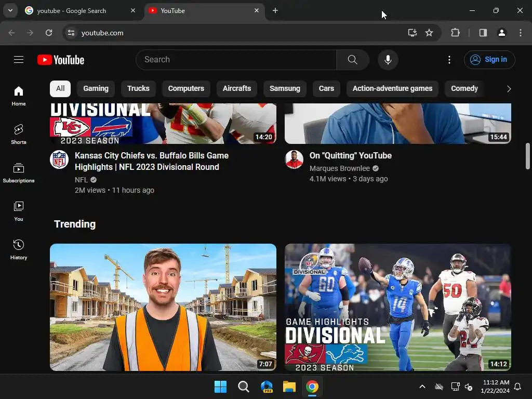Open Windows notification bell
This screenshot has width=532, height=399.
pos(518,387)
